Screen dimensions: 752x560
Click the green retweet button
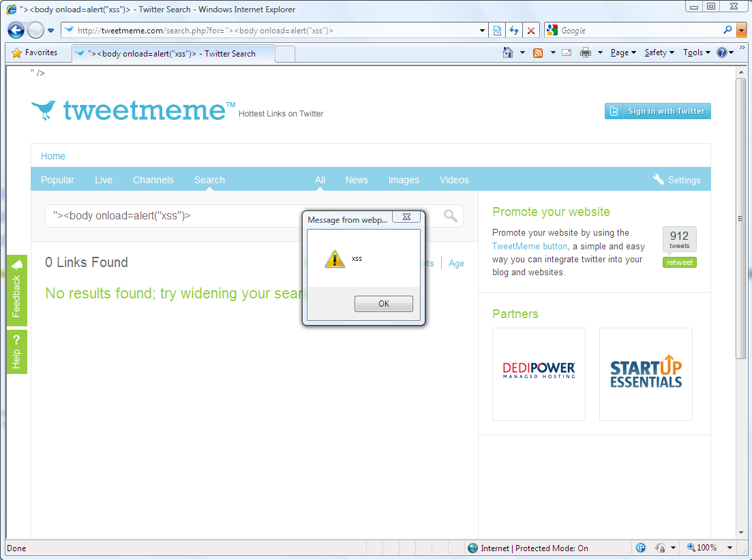click(679, 262)
